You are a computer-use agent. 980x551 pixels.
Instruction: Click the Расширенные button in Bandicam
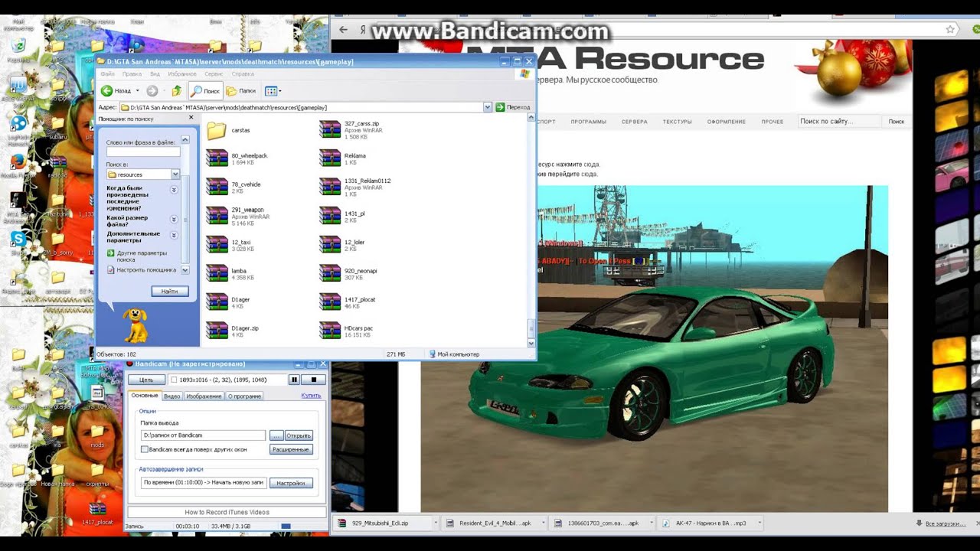coord(291,450)
